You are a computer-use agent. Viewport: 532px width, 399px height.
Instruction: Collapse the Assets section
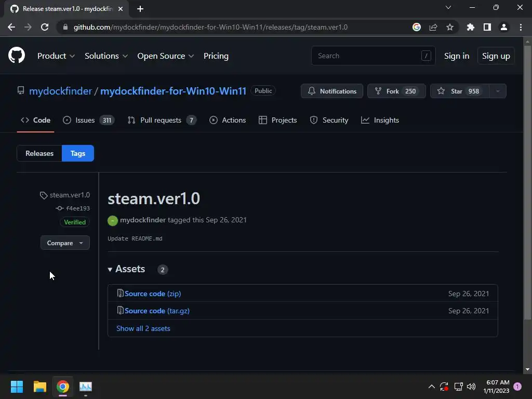127,269
